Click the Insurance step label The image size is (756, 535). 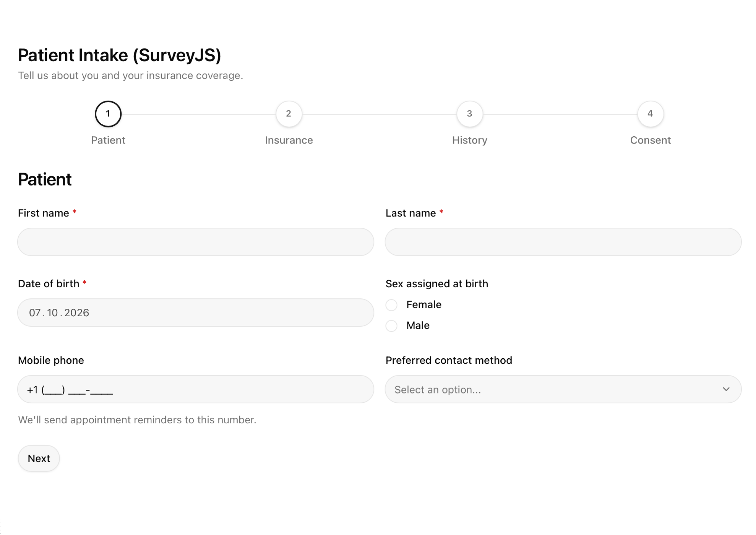pyautogui.click(x=289, y=140)
